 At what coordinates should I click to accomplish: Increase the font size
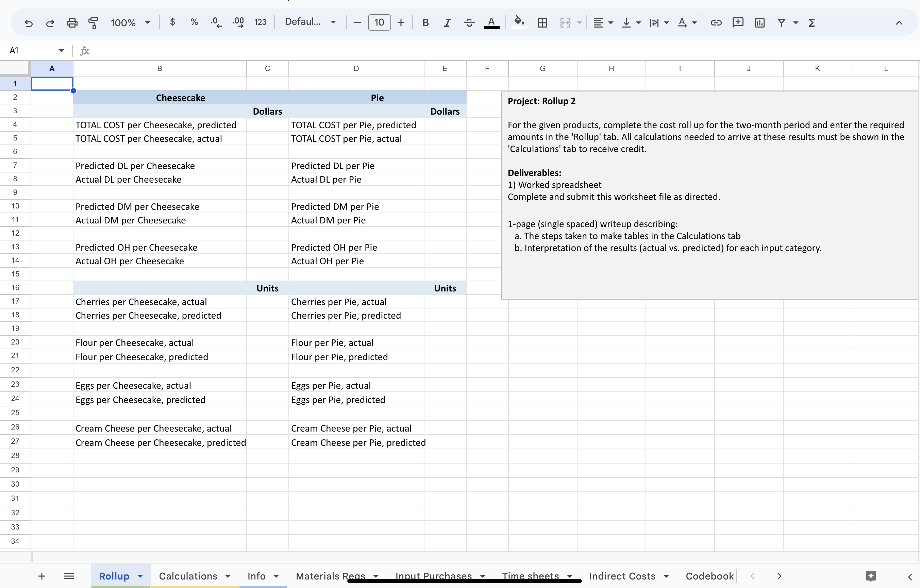click(x=401, y=22)
